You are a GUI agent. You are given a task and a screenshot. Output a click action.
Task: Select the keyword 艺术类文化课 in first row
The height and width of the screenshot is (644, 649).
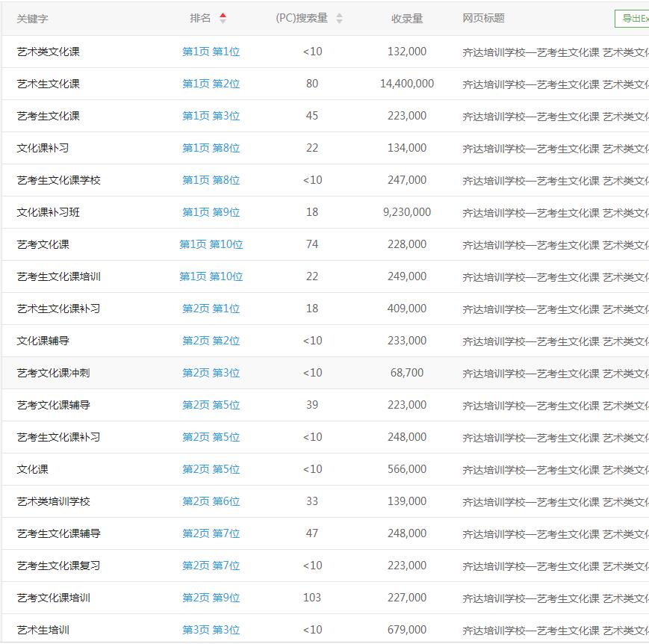coord(49,52)
